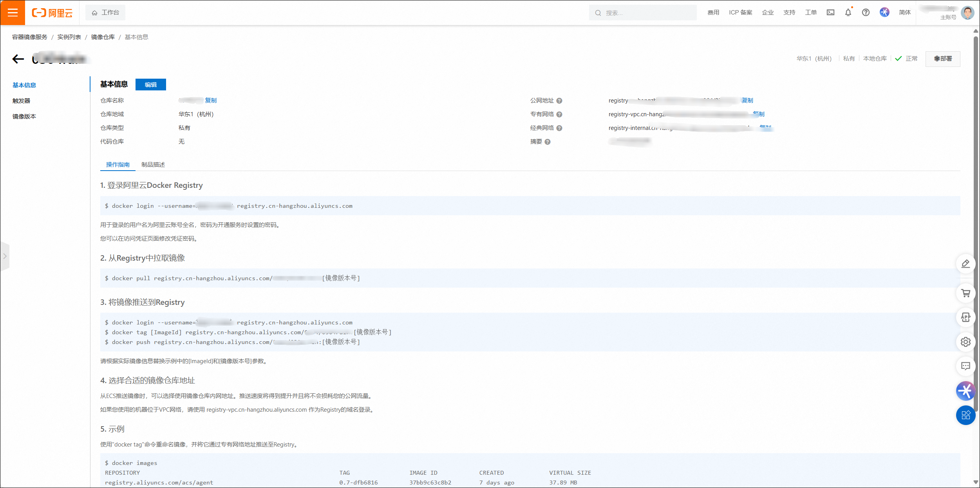Open the blue apps grid button
980x488 pixels.
click(x=966, y=415)
